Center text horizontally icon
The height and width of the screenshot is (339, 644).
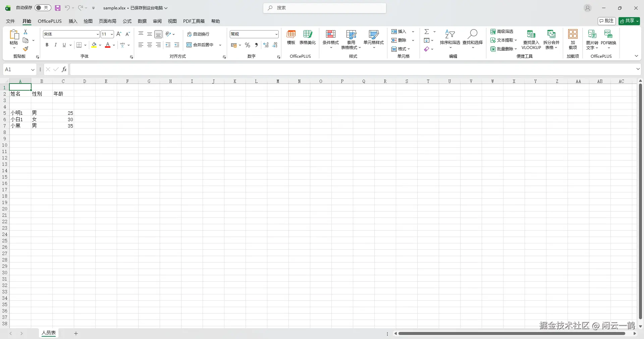[150, 45]
